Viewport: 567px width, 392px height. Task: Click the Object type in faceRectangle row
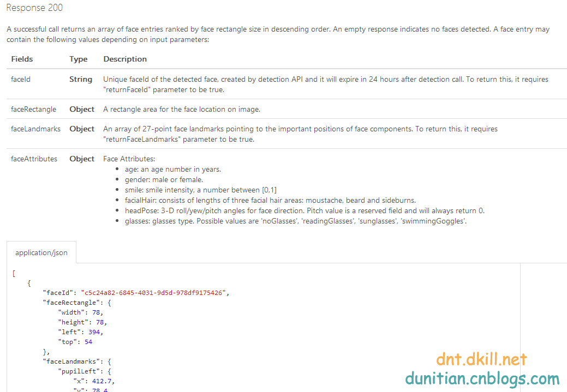pyautogui.click(x=82, y=109)
